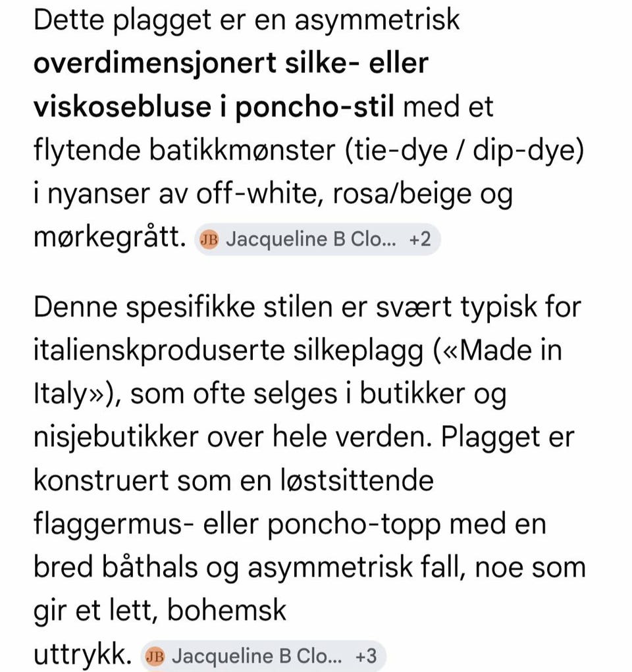Viewport: 632px width, 672px height.
Task: Click the JB icon beside "uttrykk."
Action: (x=155, y=657)
